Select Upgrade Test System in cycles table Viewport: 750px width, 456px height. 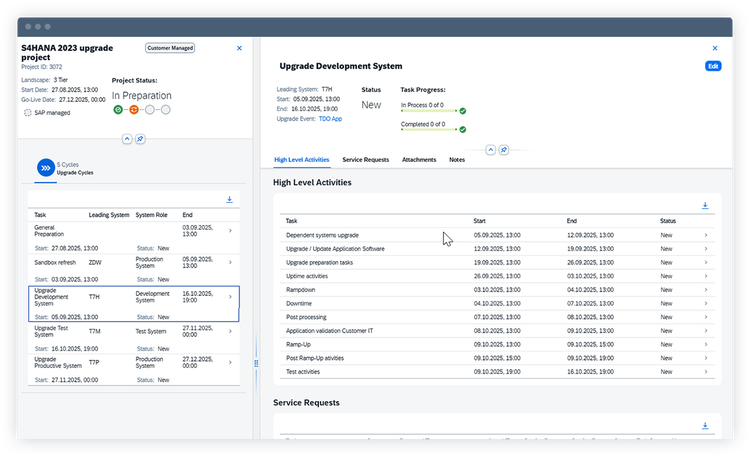pyautogui.click(x=51, y=331)
